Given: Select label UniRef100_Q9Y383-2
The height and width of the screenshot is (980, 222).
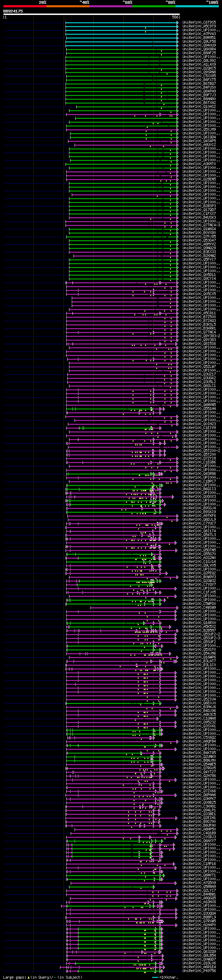Looking at the screenshot, I should click(x=201, y=336).
